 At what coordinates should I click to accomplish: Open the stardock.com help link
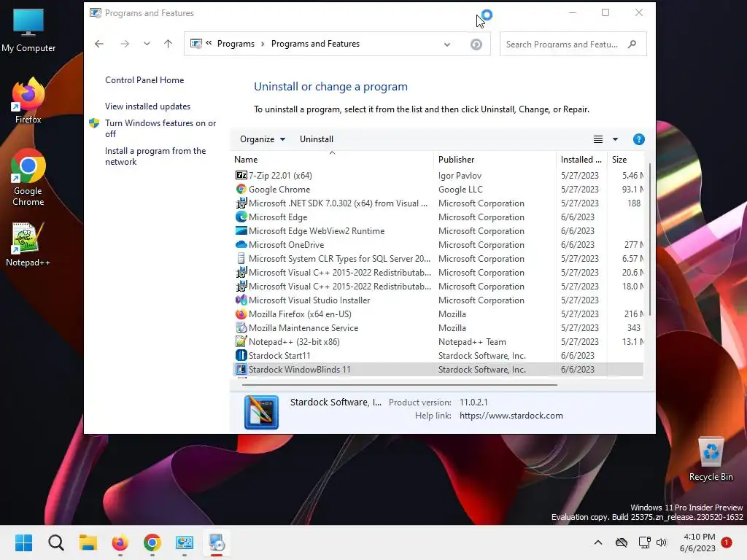[x=511, y=415]
